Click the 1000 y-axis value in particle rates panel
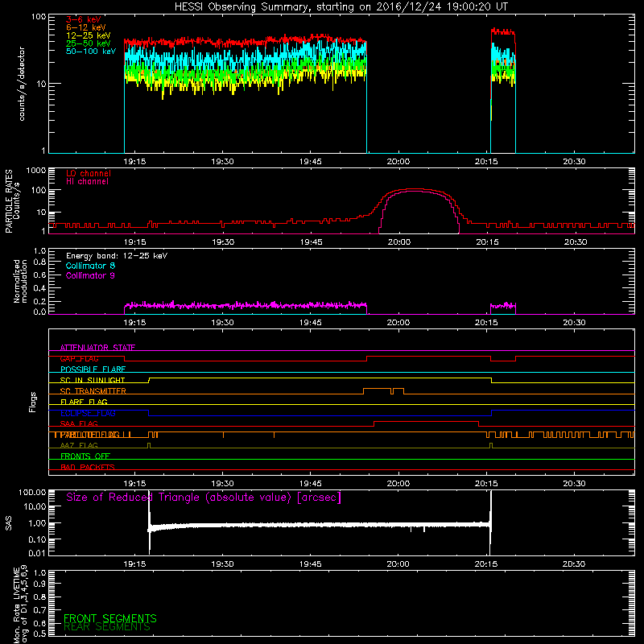This screenshot has height=644, width=644. pyautogui.click(x=36, y=171)
